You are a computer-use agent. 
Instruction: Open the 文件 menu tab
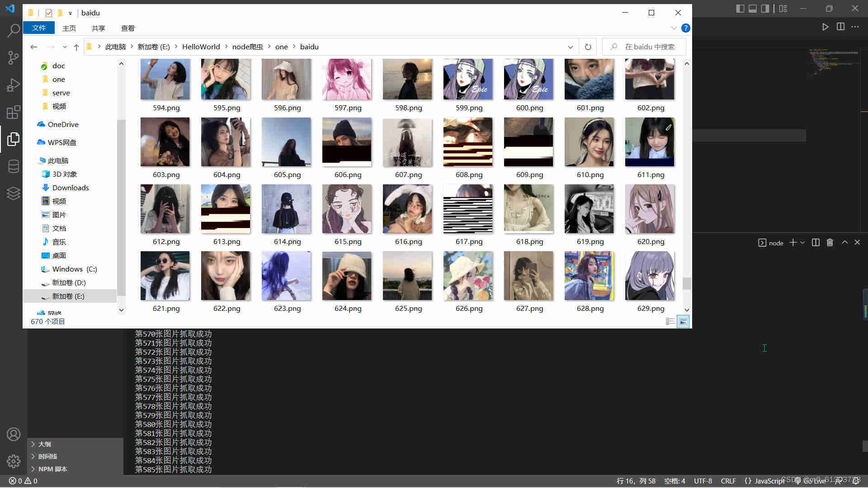tap(39, 28)
